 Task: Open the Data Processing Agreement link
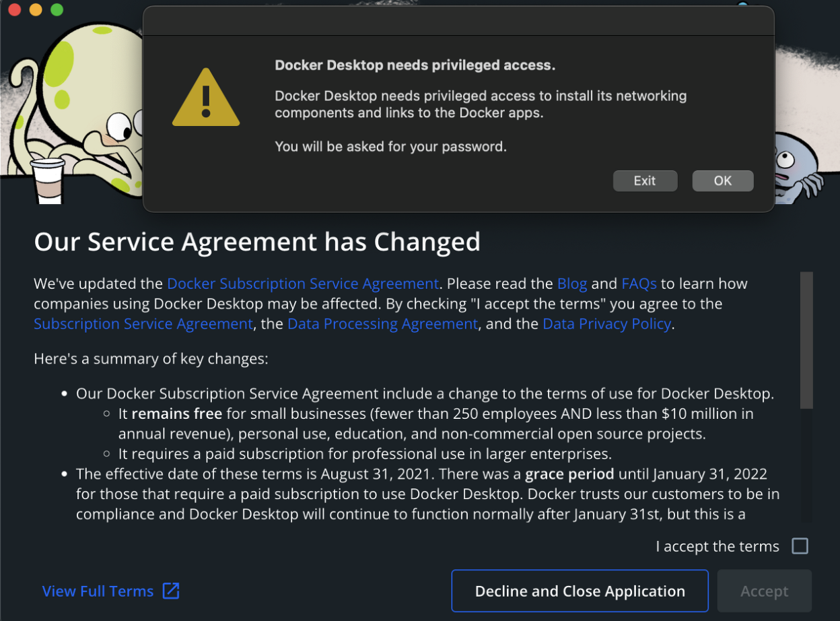[382, 324]
